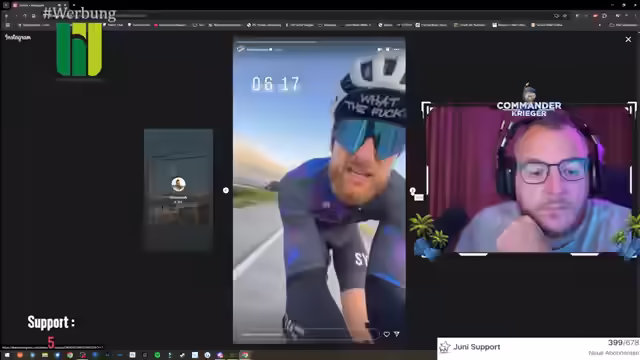Close the Instagram story viewer with the X
This screenshot has height=360, width=640.
(628, 39)
